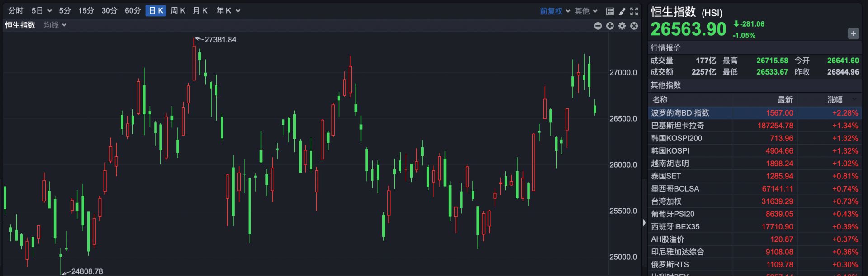Sort indices by the 涨幅 column header

click(x=835, y=99)
